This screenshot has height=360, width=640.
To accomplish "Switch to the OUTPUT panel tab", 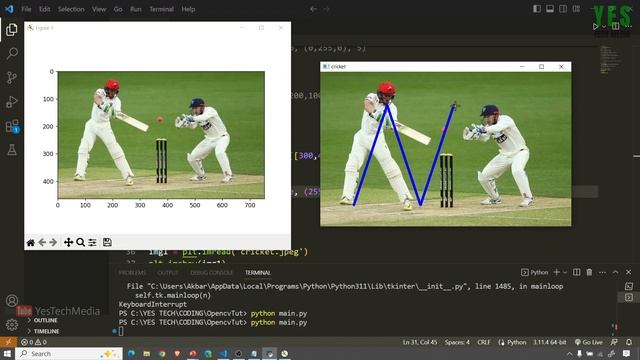I will [168, 272].
